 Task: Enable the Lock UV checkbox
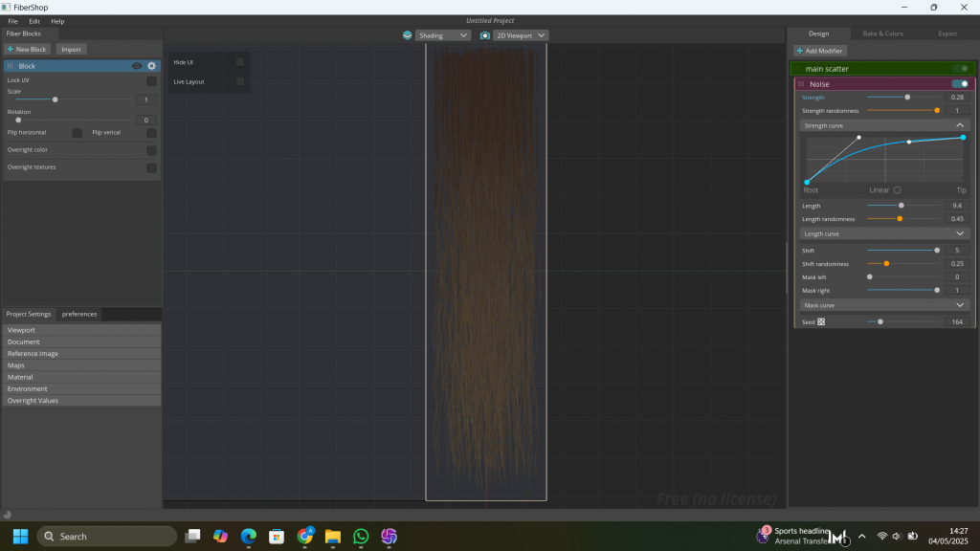click(151, 81)
